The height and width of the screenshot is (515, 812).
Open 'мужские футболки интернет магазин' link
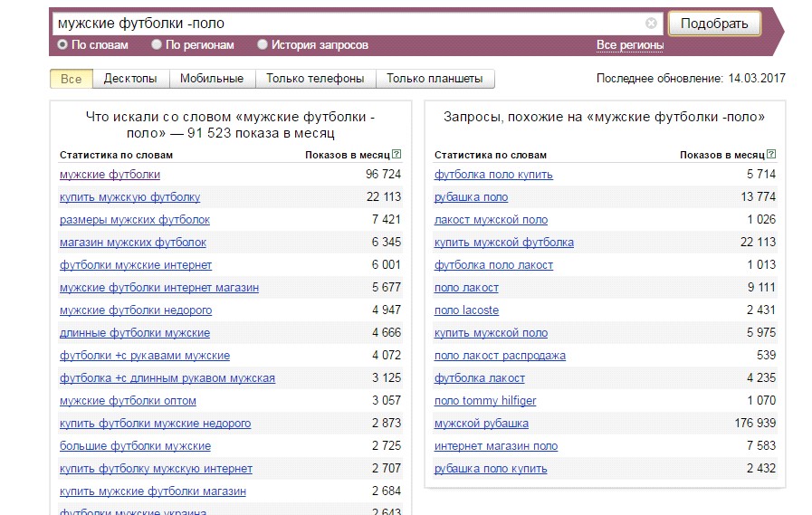159,288
